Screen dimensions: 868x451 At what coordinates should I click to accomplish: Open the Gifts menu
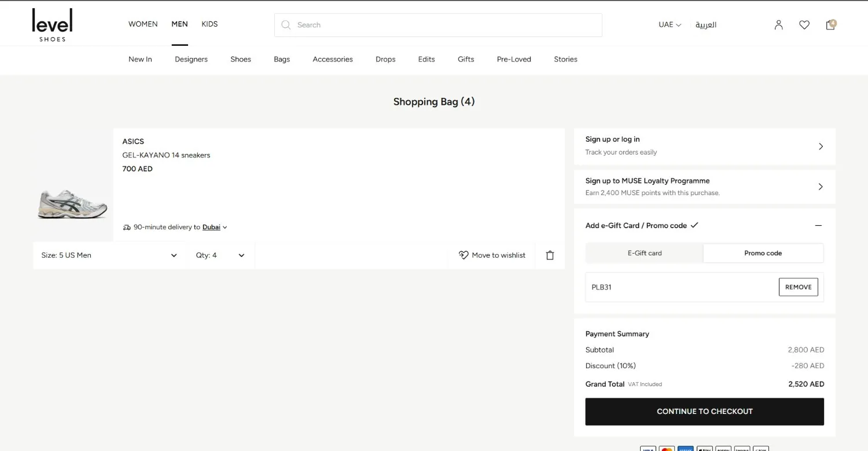click(x=466, y=59)
